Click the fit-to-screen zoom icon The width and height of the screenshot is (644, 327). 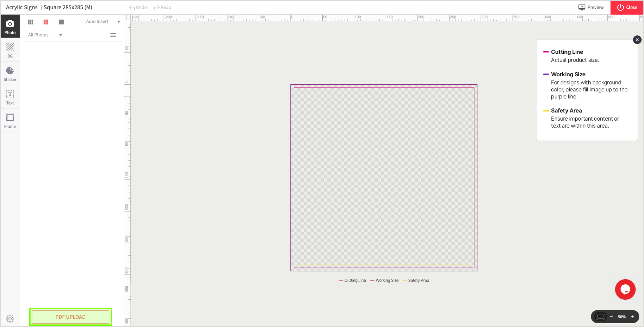(x=600, y=317)
